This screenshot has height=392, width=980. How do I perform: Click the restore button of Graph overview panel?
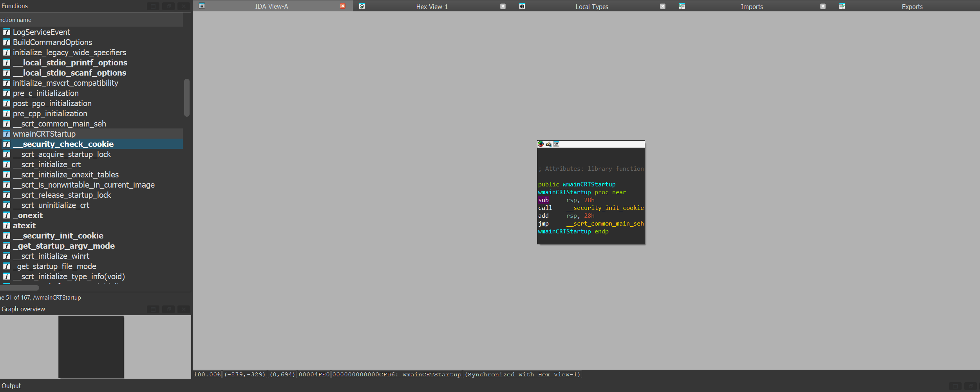tap(168, 309)
